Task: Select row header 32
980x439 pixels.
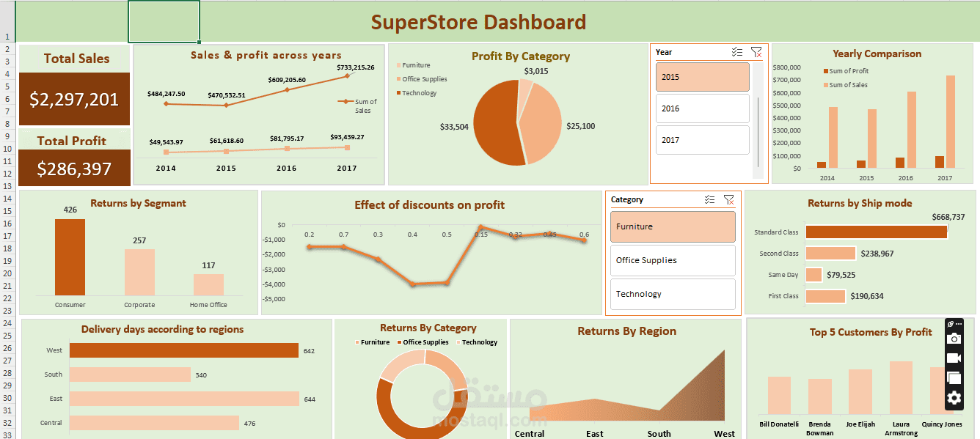Action: 7,423
